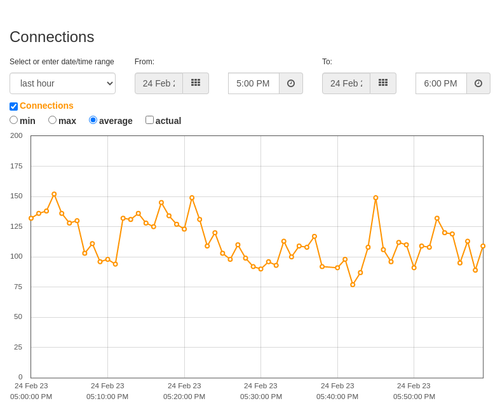Click the '125' y-axis label
The image size is (500, 403).
[16, 226]
